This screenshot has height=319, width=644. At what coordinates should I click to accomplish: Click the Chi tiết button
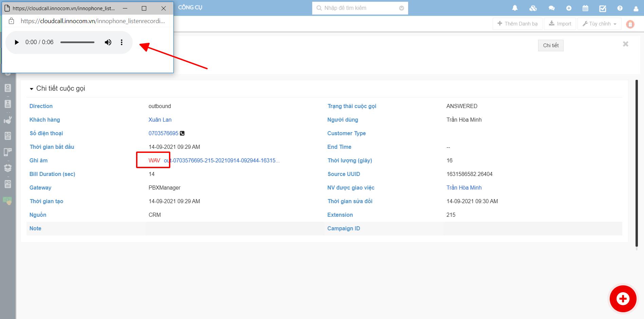(550, 46)
